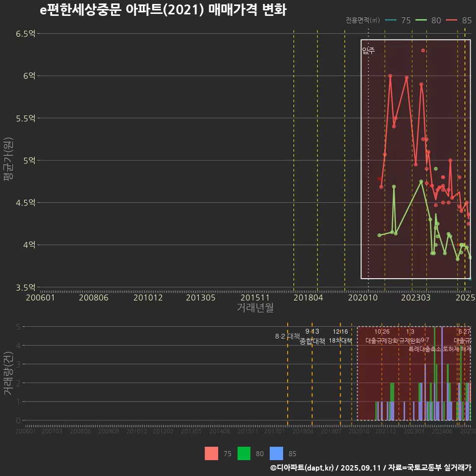Click the 202303 tick on price chart axis
This screenshot has width=476, height=476.
coord(415,297)
